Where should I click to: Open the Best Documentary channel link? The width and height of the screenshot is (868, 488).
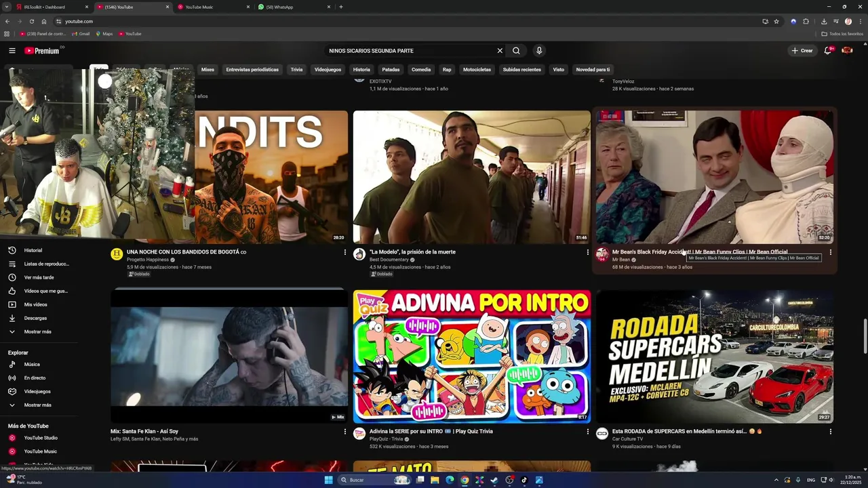click(389, 260)
